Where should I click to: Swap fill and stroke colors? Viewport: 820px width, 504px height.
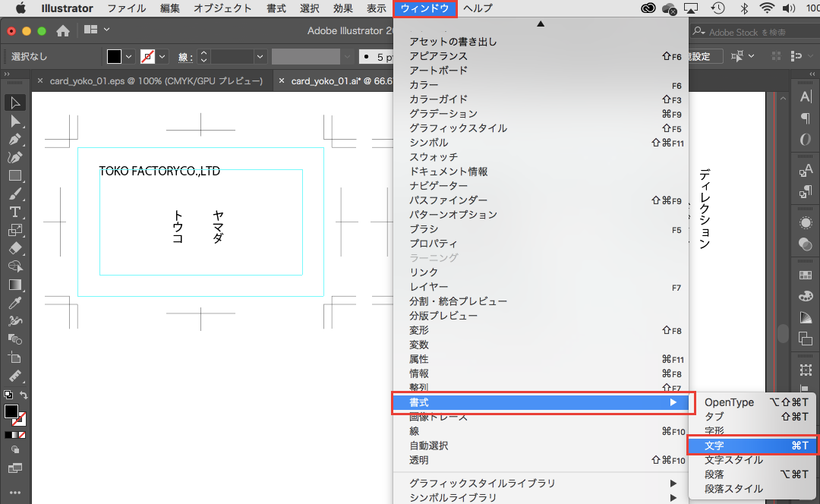tap(24, 395)
